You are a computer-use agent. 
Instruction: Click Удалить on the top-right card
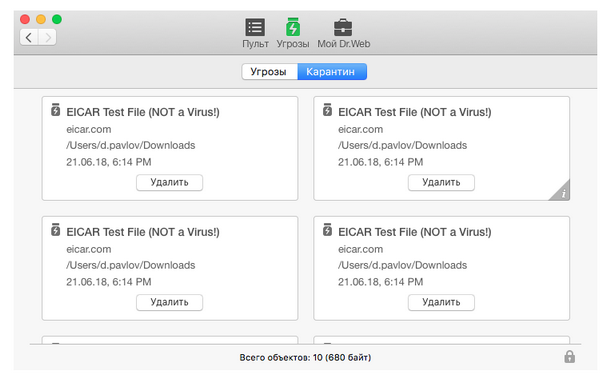(441, 182)
